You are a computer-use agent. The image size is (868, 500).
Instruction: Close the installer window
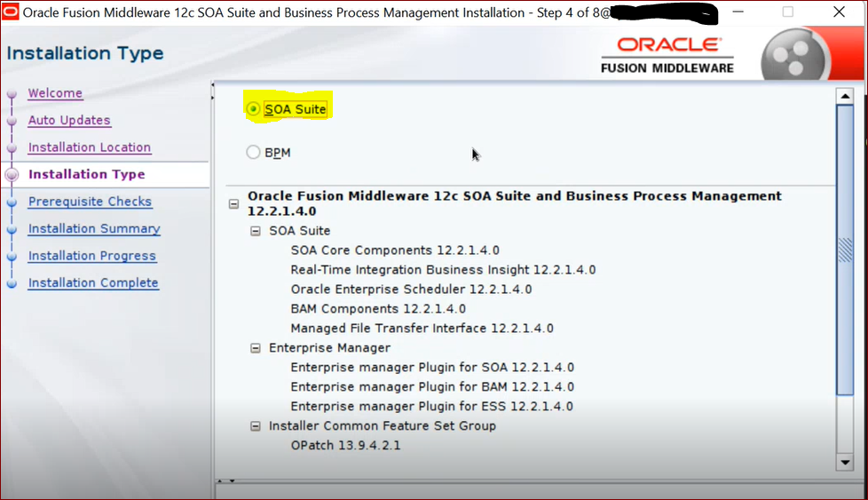point(840,12)
